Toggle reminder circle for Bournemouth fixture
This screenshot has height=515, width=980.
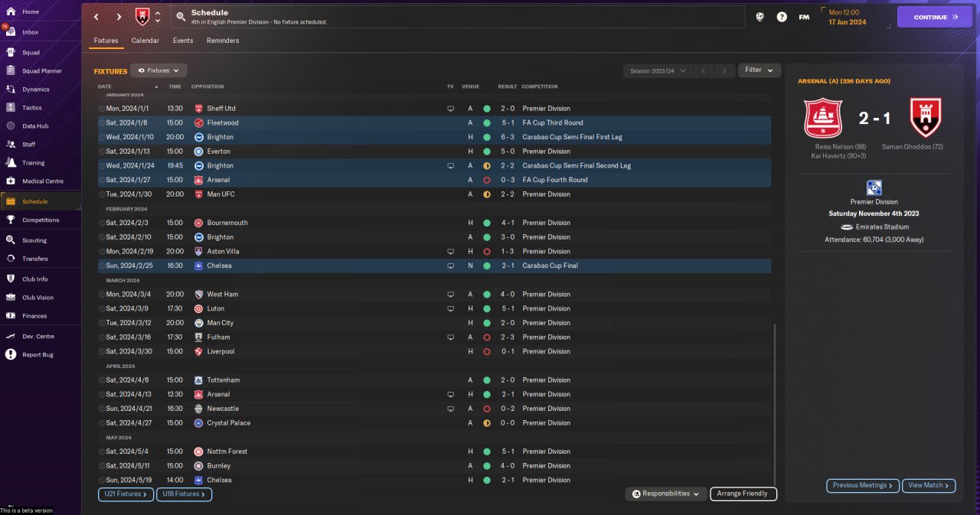click(102, 223)
